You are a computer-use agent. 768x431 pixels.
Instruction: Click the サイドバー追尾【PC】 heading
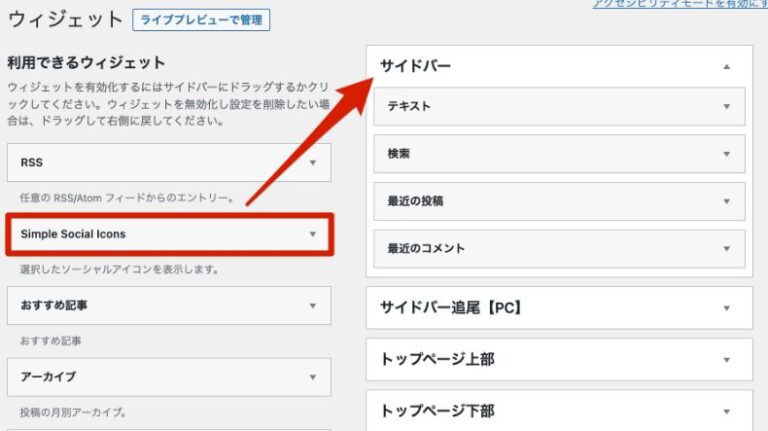[x=452, y=308]
